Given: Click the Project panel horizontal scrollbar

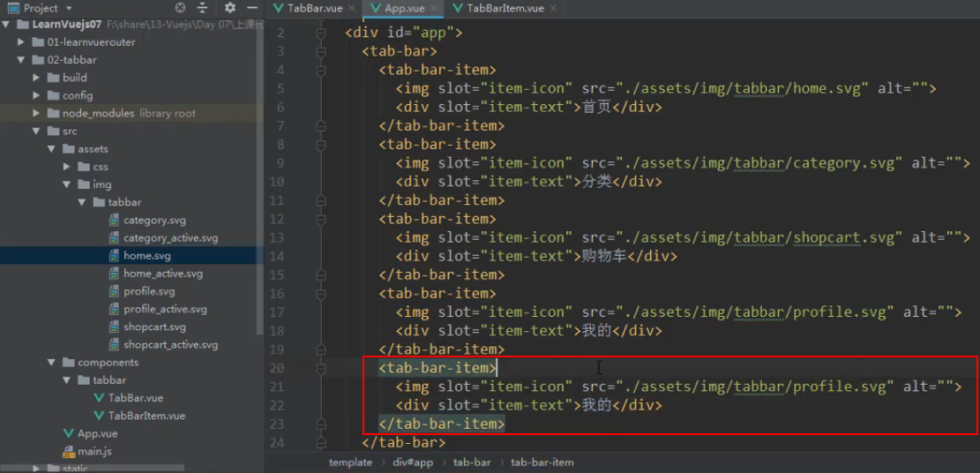Looking at the screenshot, I should pos(93,468).
